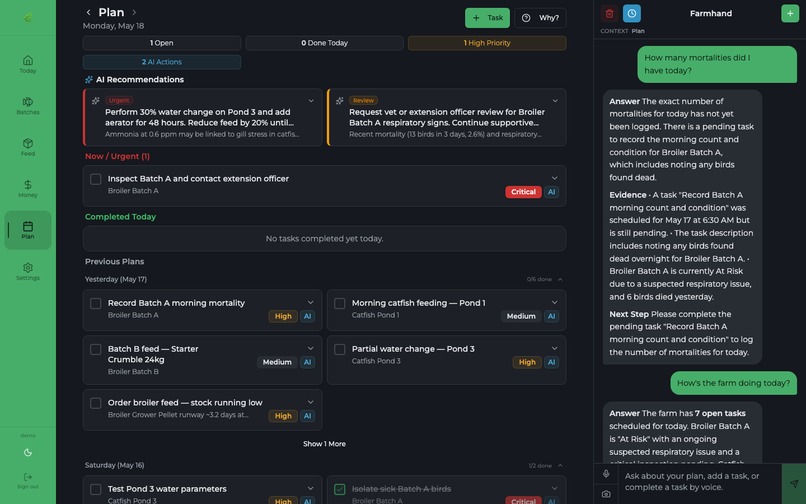The height and width of the screenshot is (504, 806).
Task: Check Batch B feed Starter Crumble task
Action: tap(96, 349)
